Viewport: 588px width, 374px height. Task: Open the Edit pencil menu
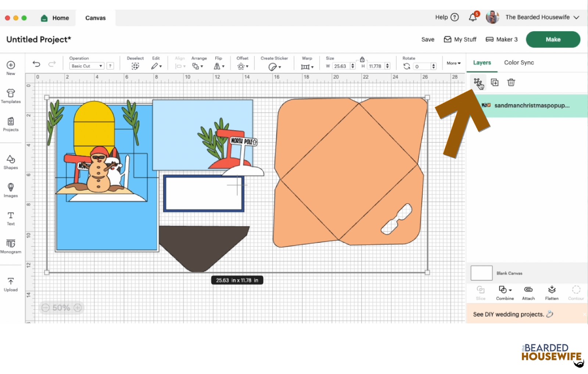tap(156, 66)
